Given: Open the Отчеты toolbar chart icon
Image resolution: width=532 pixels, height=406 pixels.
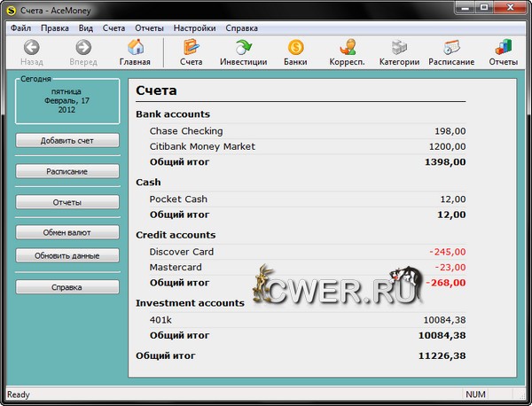Looking at the screenshot, I should [x=503, y=48].
